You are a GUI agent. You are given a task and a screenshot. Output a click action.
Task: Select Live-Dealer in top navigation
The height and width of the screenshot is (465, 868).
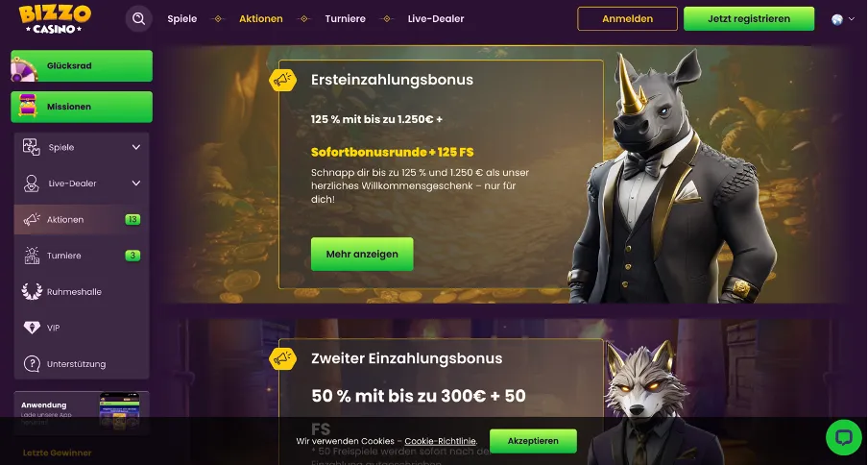pos(436,19)
